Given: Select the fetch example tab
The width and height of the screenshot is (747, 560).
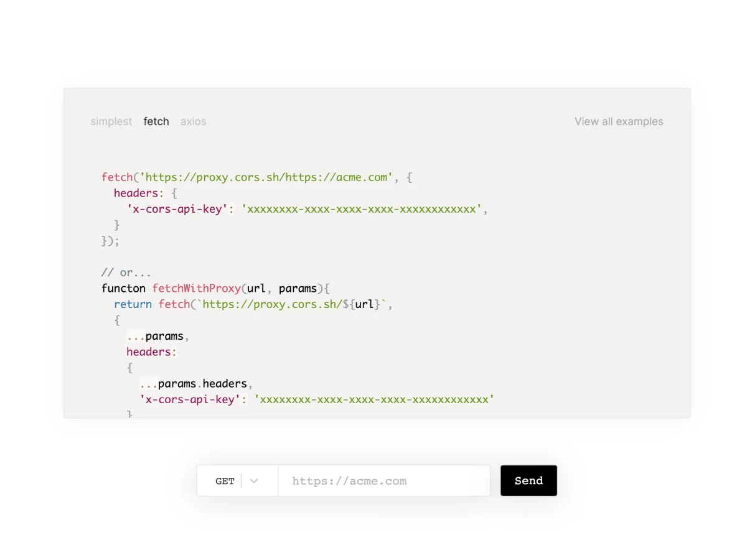Looking at the screenshot, I should click(x=156, y=121).
